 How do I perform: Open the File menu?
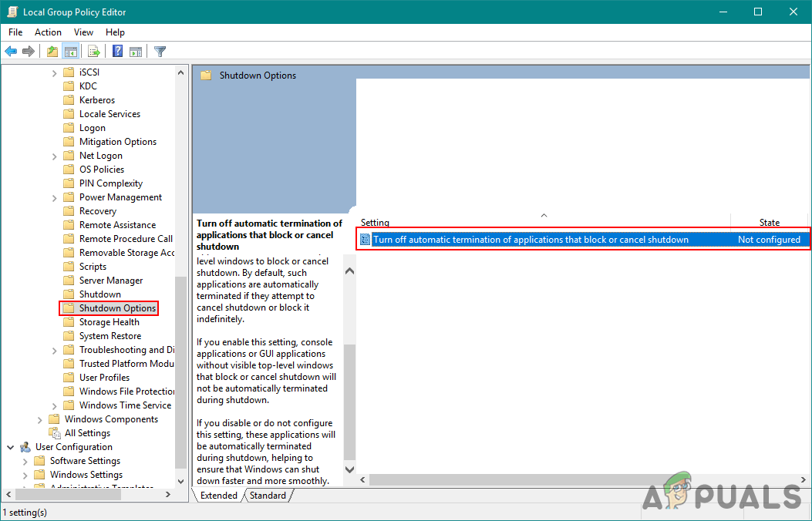pyautogui.click(x=15, y=32)
